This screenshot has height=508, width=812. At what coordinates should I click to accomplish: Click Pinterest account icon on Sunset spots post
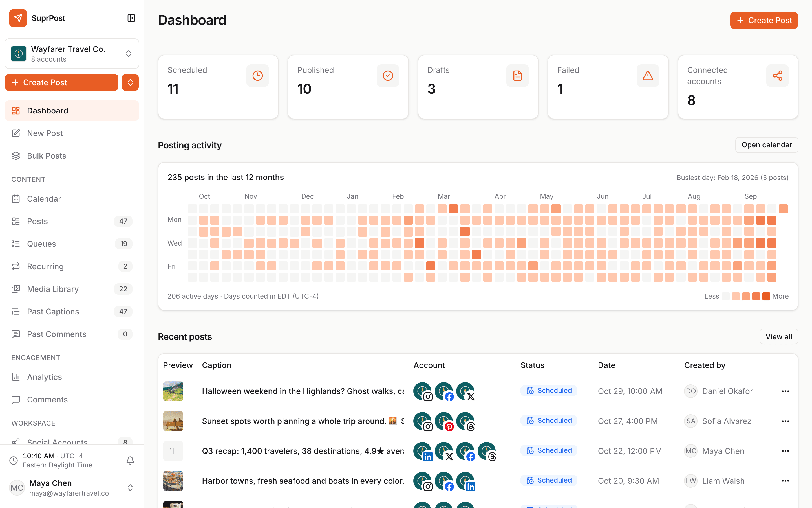[x=444, y=421]
